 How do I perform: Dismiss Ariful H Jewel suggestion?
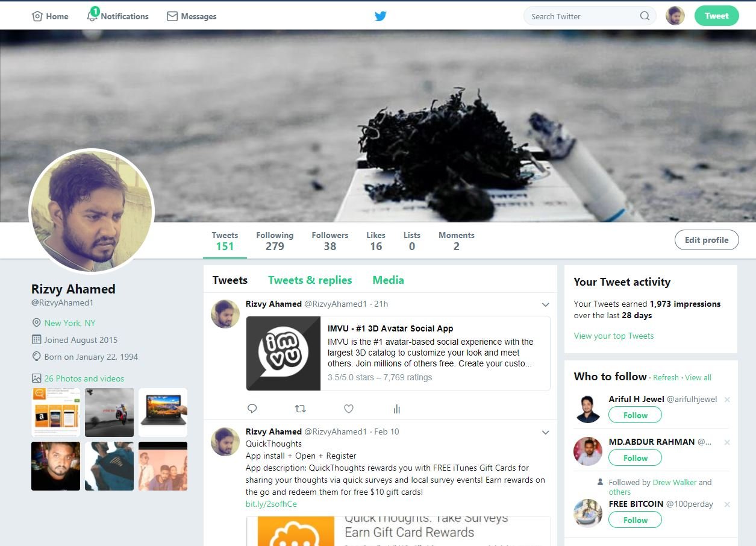(x=727, y=400)
